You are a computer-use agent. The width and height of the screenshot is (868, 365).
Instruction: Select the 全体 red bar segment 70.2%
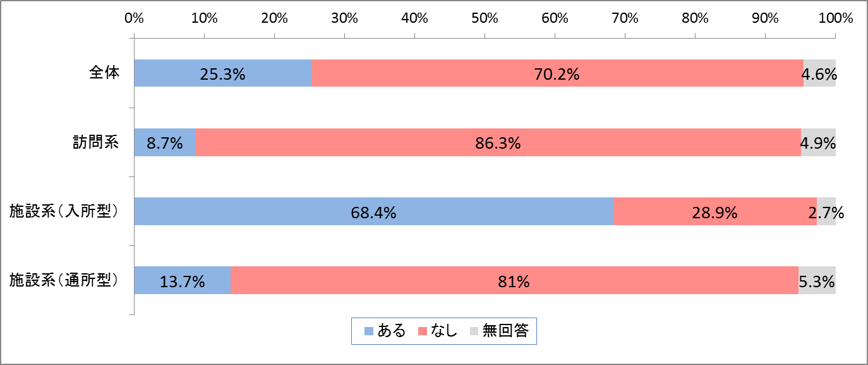click(557, 73)
